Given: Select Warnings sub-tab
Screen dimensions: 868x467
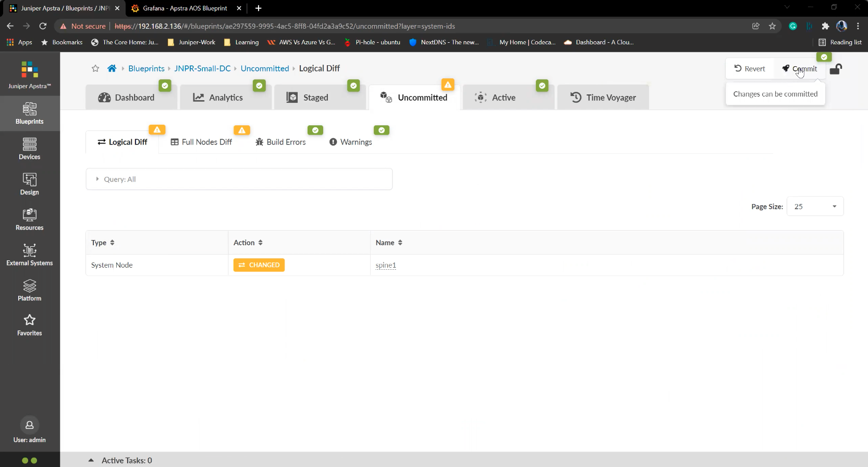Looking at the screenshot, I should click(351, 142).
